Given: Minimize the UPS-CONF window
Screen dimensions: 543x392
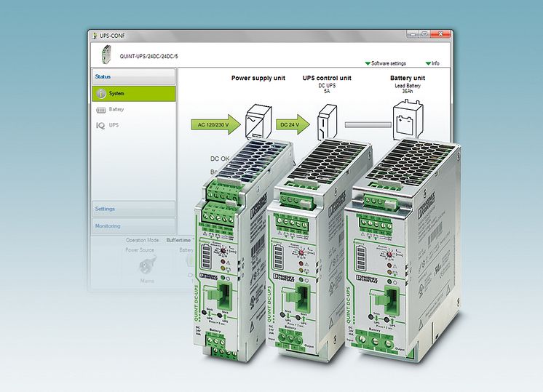Looking at the screenshot, I should coord(413,34).
